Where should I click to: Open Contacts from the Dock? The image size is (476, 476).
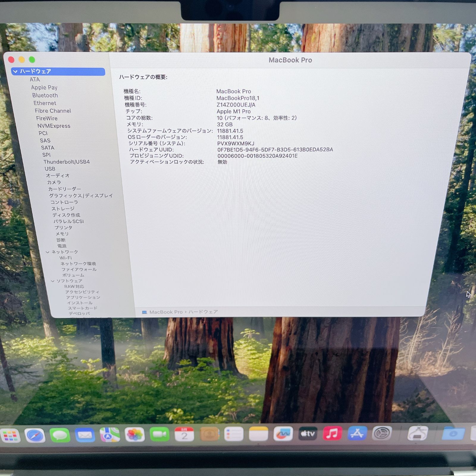click(x=209, y=434)
